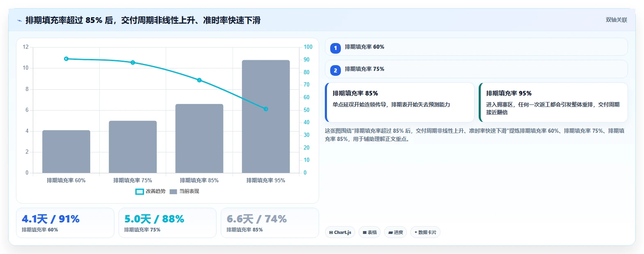Toggle the 当前表现 legend swatch
This screenshot has width=644, height=254.
173,191
